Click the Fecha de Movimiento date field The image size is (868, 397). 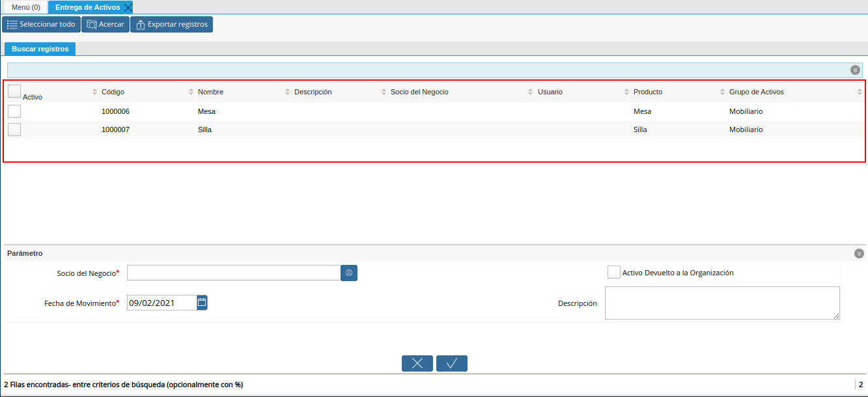[161, 303]
